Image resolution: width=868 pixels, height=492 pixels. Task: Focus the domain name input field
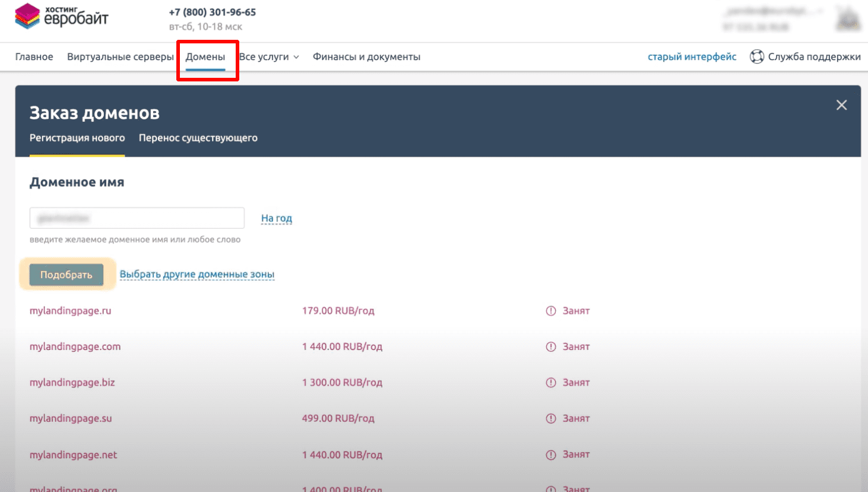[137, 218]
